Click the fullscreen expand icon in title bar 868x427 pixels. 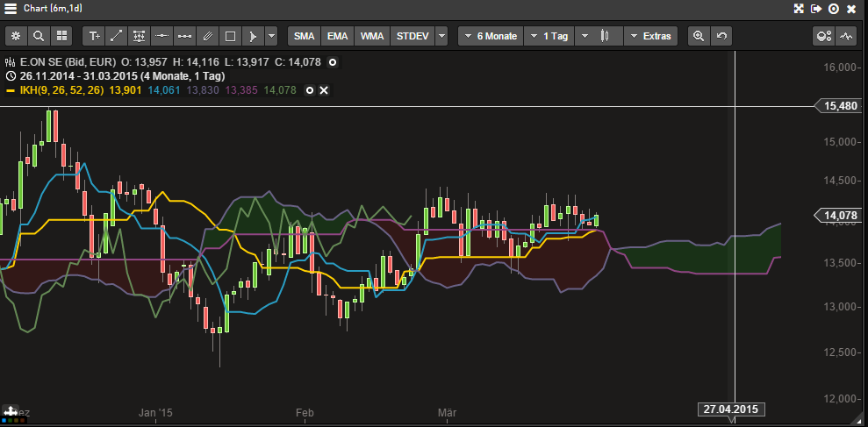799,8
